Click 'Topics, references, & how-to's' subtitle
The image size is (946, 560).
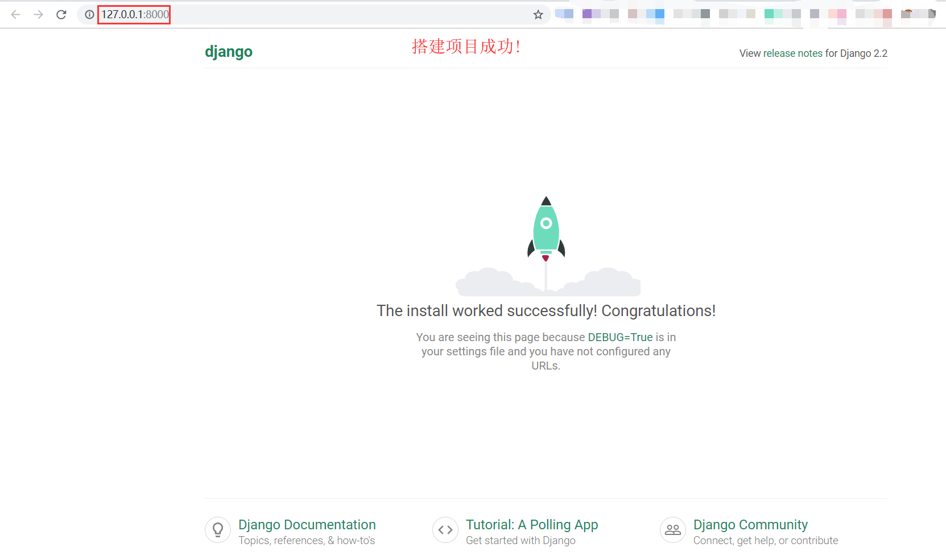point(307,541)
